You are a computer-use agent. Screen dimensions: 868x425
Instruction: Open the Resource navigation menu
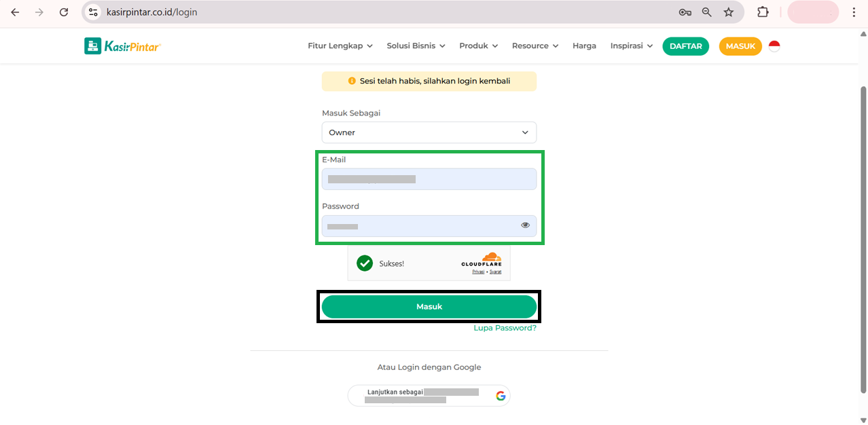pyautogui.click(x=535, y=46)
